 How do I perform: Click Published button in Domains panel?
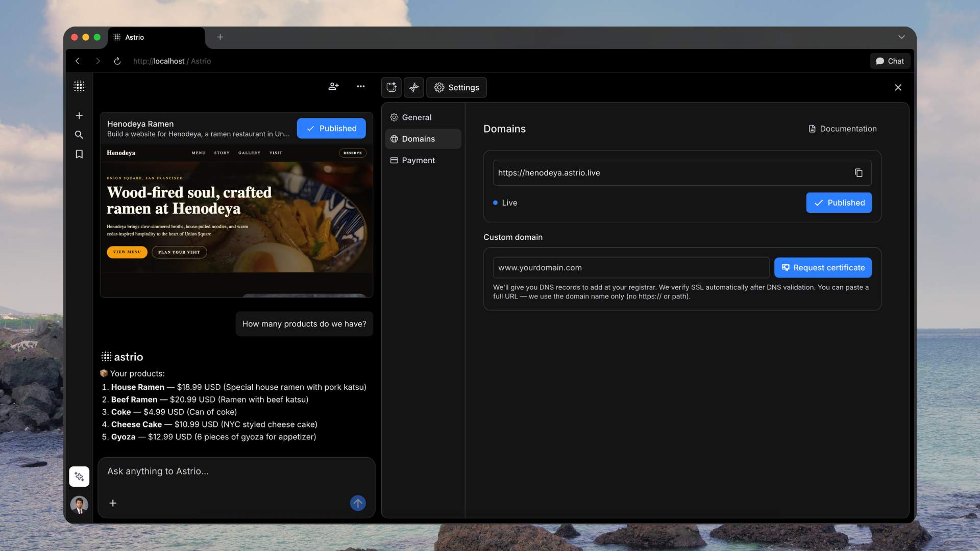[839, 203]
